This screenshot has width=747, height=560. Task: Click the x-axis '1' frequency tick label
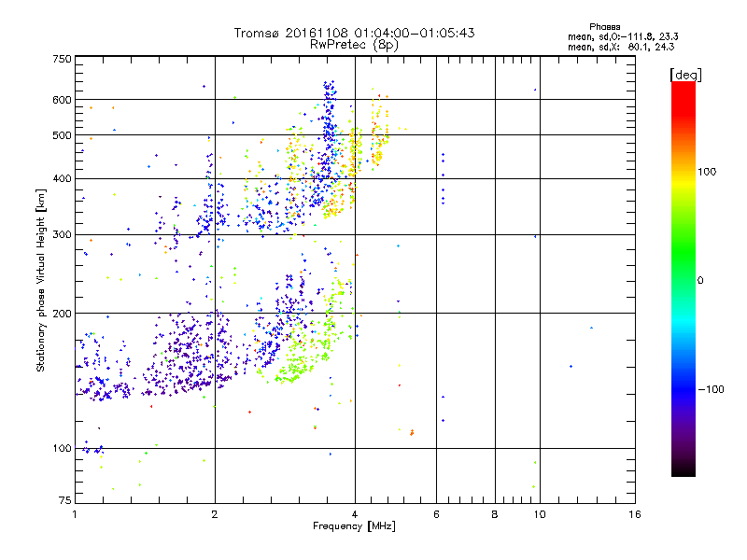(75, 514)
